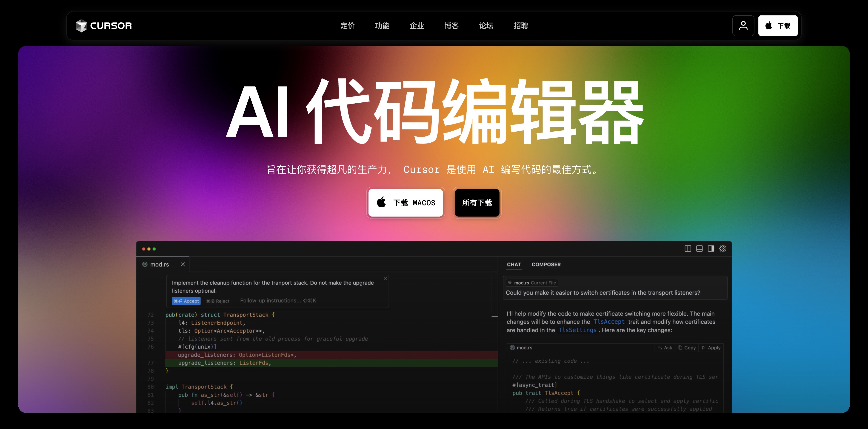Click the 'impl TransportStack {' code line
The width and height of the screenshot is (868, 429).
pos(199,387)
